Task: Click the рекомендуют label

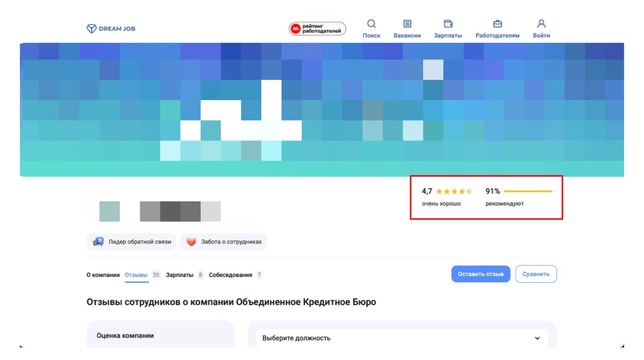Action: coord(504,204)
